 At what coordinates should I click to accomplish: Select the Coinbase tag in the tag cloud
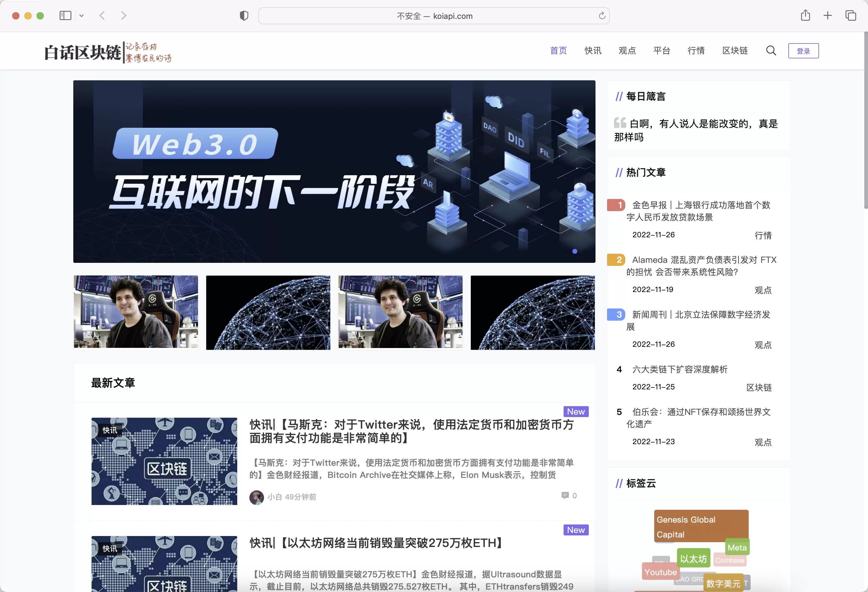coord(729,560)
